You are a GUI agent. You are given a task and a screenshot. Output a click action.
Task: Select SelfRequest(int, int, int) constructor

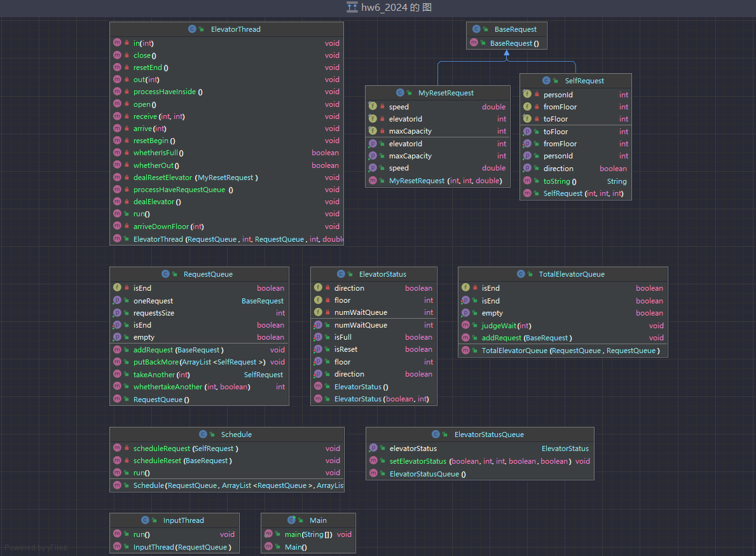coord(575,193)
